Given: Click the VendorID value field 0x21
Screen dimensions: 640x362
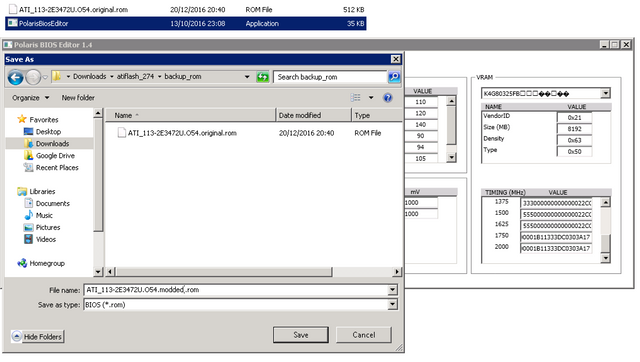Looking at the screenshot, I should click(574, 118).
